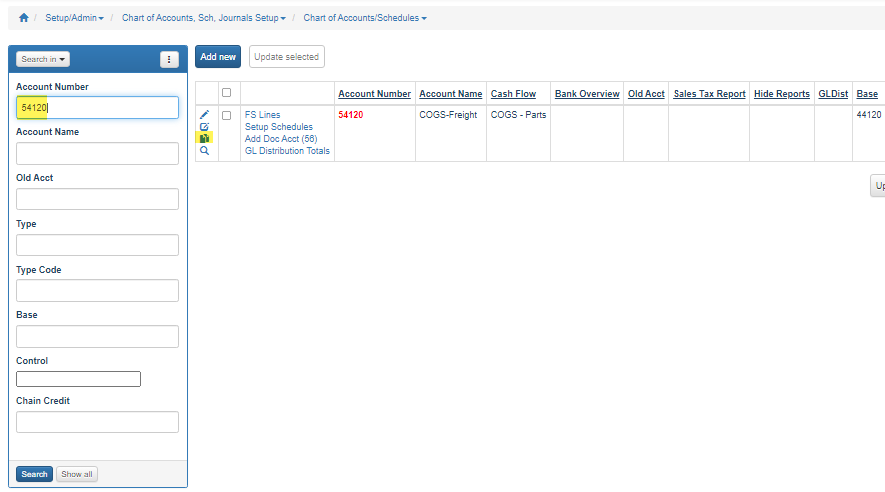Click the Update selected button
The width and height of the screenshot is (885, 492).
pyautogui.click(x=287, y=56)
